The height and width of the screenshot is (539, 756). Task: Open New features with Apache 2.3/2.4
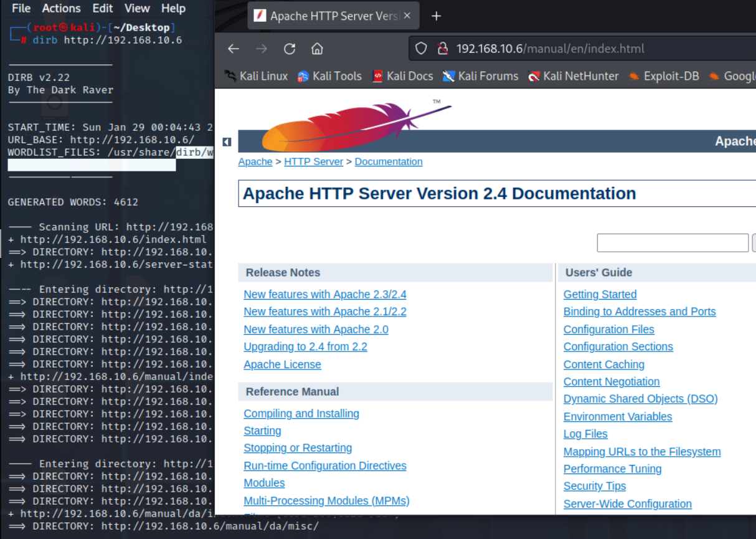click(x=325, y=294)
